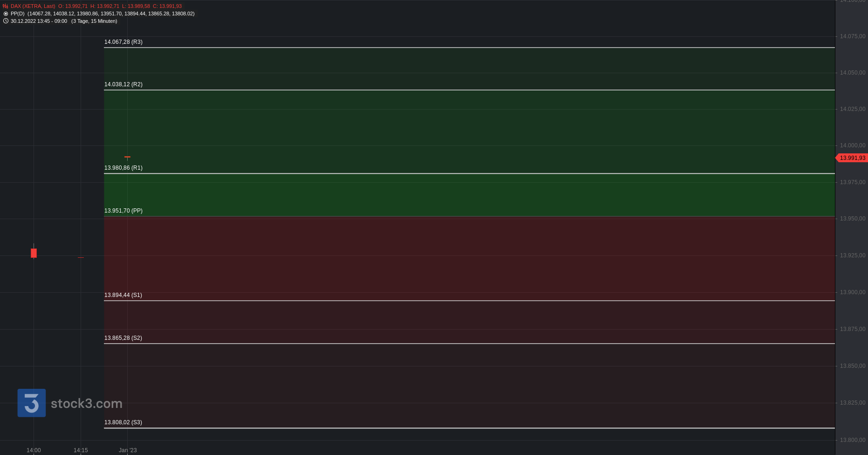Select the 13.951,70 (PP) pivot label
The width and height of the screenshot is (868, 455).
pyautogui.click(x=123, y=211)
